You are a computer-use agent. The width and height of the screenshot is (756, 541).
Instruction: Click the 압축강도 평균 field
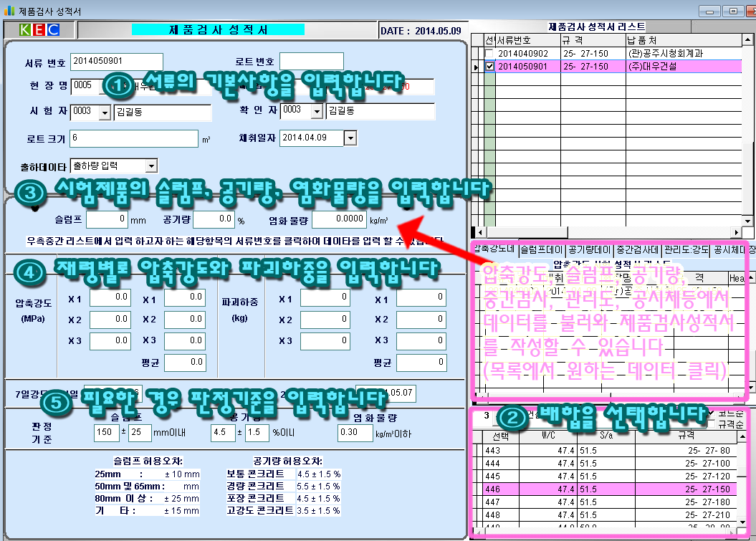[185, 362]
